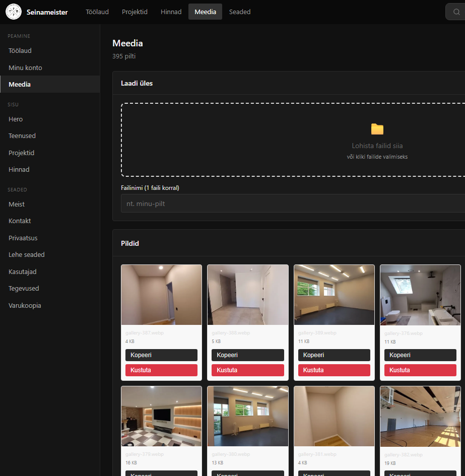The height and width of the screenshot is (476, 465).
Task: Click the Failinimi text input field
Action: coord(292,204)
